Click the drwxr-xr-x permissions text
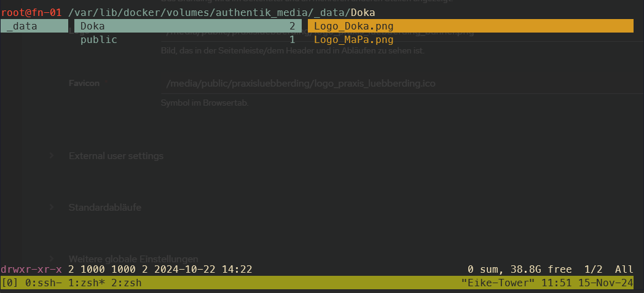Screen dimensions: 644x293 (31, 269)
